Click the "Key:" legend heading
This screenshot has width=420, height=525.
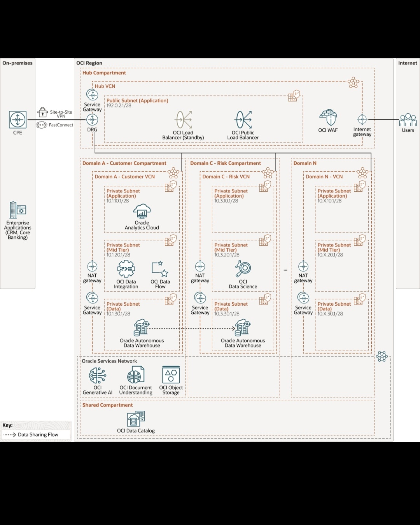pyautogui.click(x=7, y=425)
